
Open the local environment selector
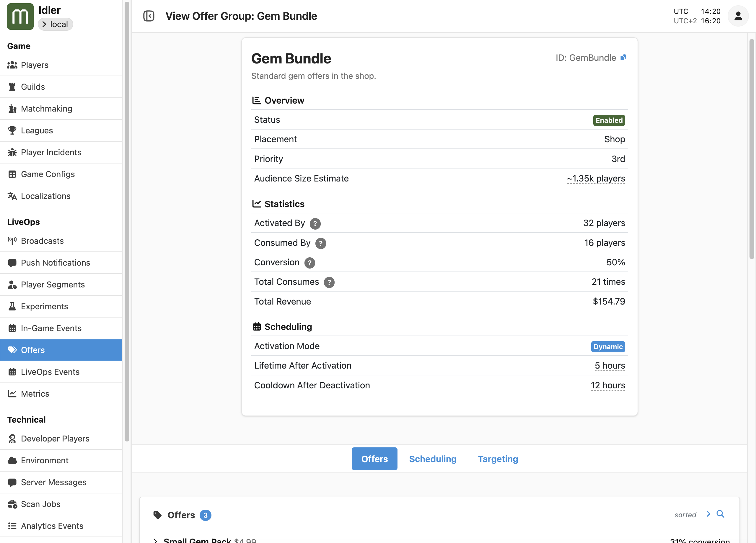(55, 24)
